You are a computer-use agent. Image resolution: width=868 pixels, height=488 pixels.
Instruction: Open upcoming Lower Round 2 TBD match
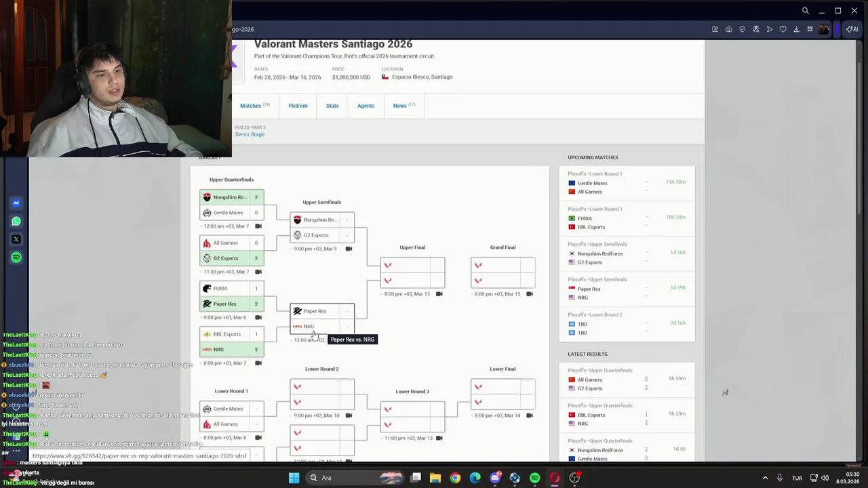point(627,324)
